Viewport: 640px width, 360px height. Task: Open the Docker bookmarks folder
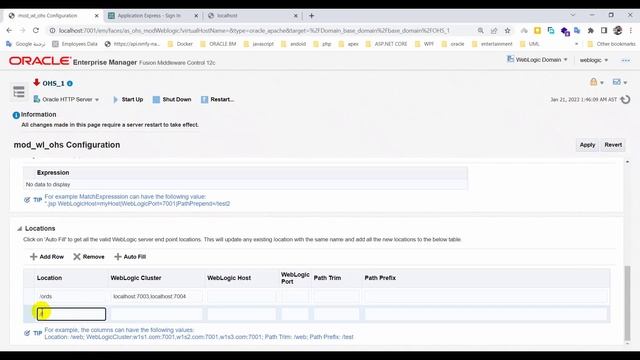coord(180,44)
